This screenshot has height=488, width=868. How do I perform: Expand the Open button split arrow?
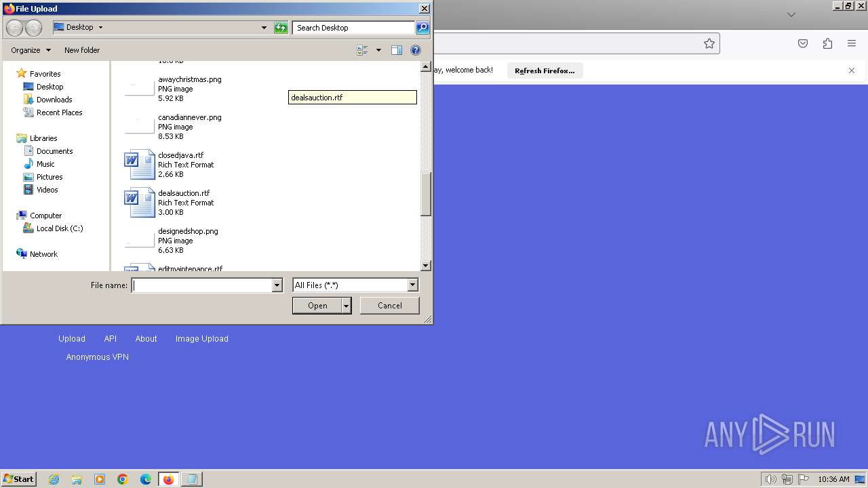click(347, 306)
